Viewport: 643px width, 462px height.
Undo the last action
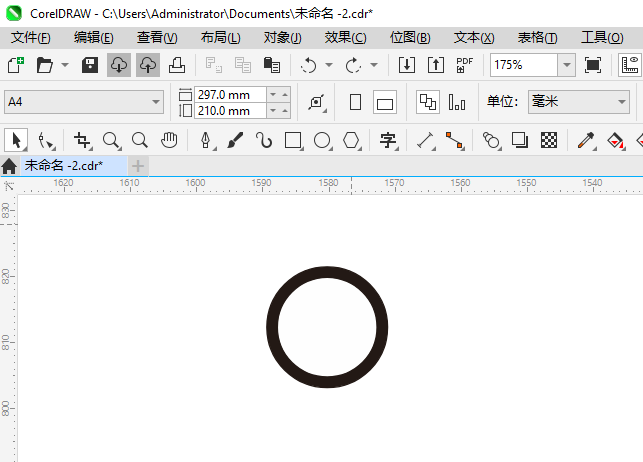(x=308, y=65)
